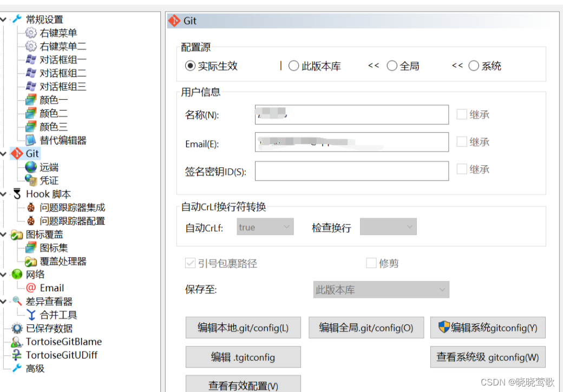
Task: Click the hook icon beside Hook 脚本
Action: point(17,194)
